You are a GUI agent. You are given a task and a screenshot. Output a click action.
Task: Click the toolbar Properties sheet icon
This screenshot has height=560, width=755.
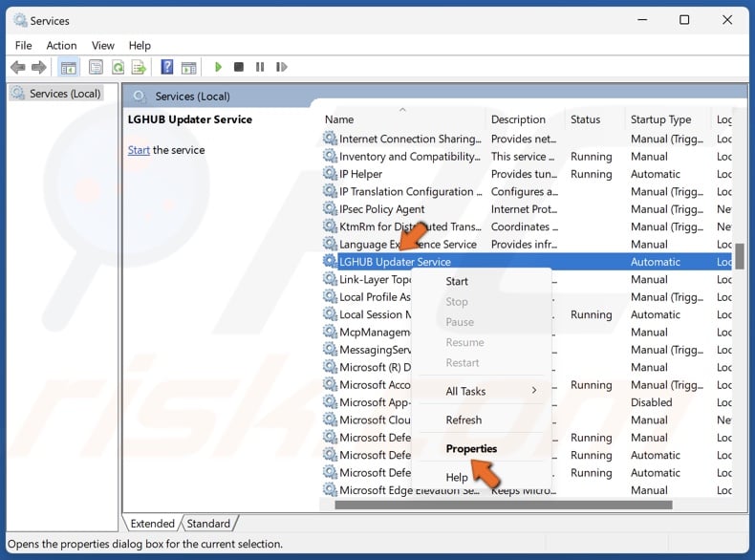96,67
